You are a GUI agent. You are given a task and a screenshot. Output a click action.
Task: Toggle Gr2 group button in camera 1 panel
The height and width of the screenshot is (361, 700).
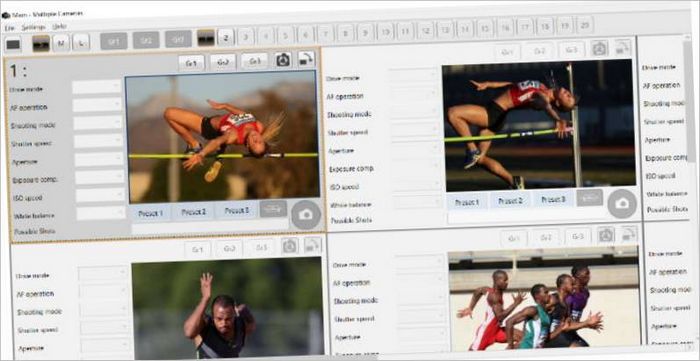pyautogui.click(x=223, y=62)
